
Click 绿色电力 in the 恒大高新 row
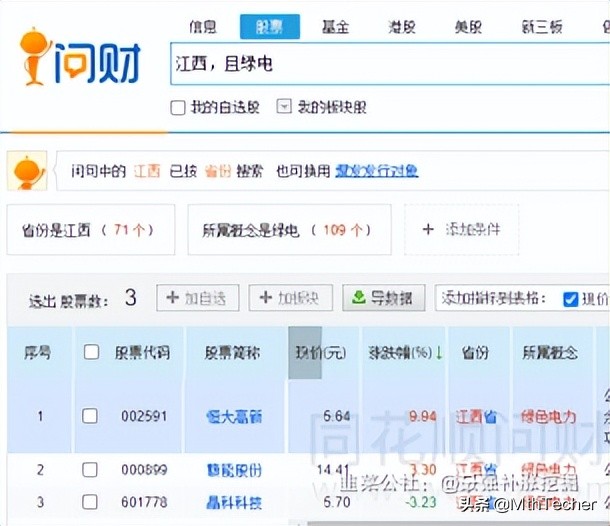point(549,416)
